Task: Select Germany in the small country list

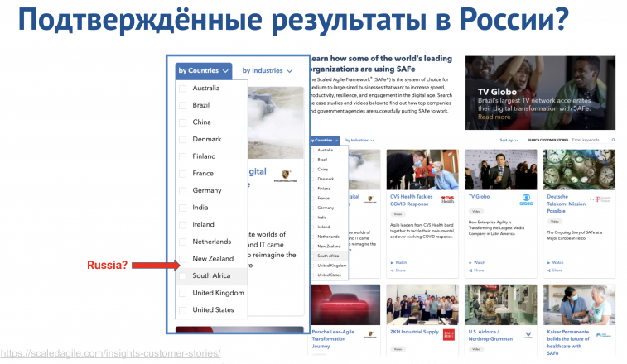Action: [x=326, y=208]
